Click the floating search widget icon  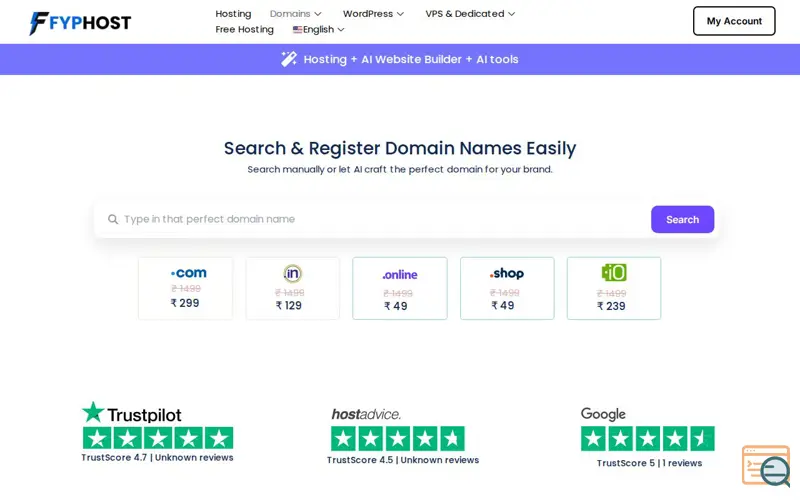point(766,466)
